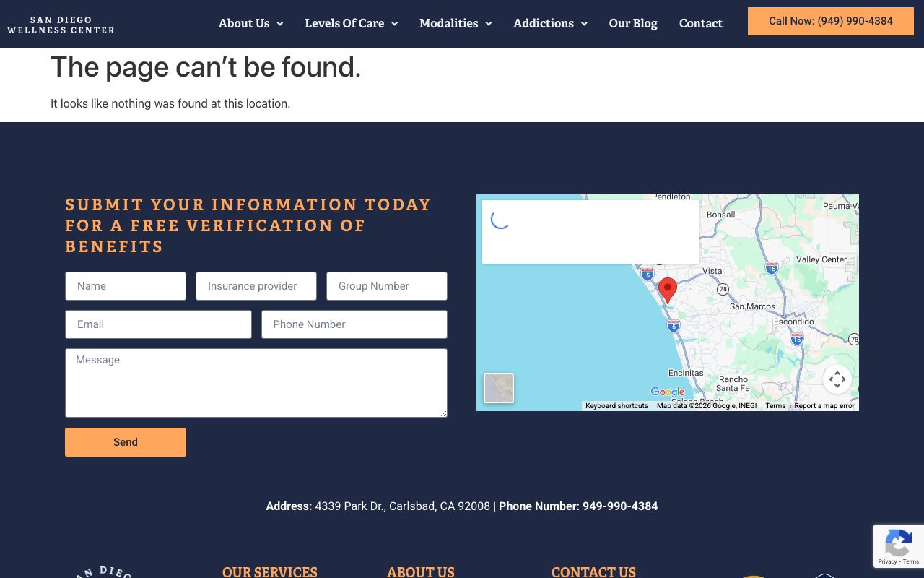Screen dimensions: 924x578
Task: Click into the Email field
Action: pos(158,324)
